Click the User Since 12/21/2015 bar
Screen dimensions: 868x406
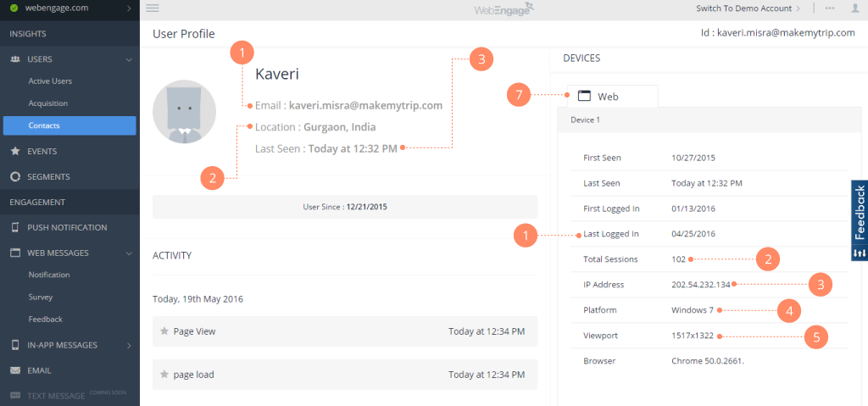pyautogui.click(x=345, y=207)
